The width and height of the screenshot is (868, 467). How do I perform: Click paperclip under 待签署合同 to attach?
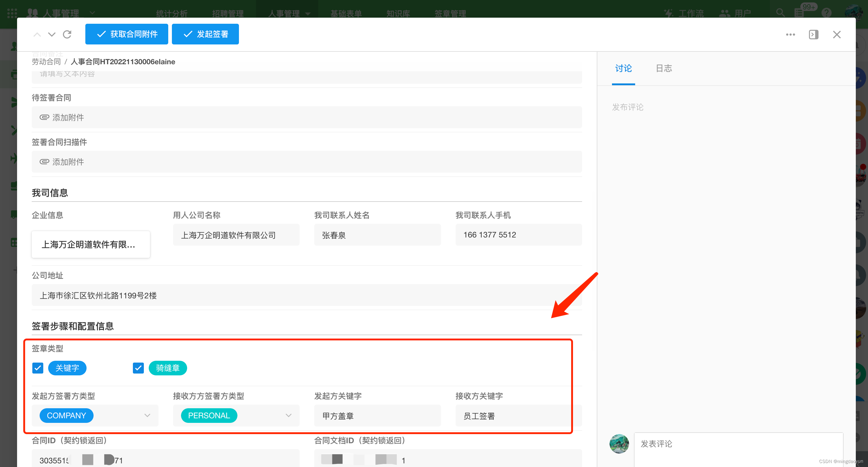point(44,117)
